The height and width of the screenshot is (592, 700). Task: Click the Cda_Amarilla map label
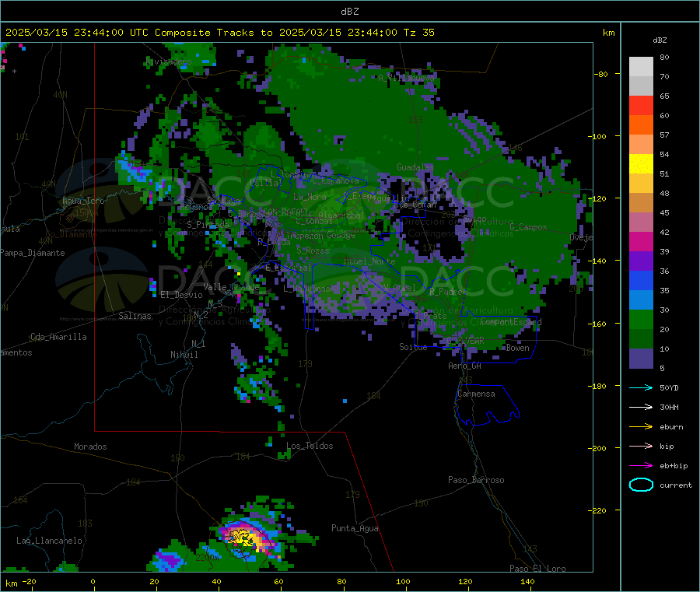coord(58,337)
